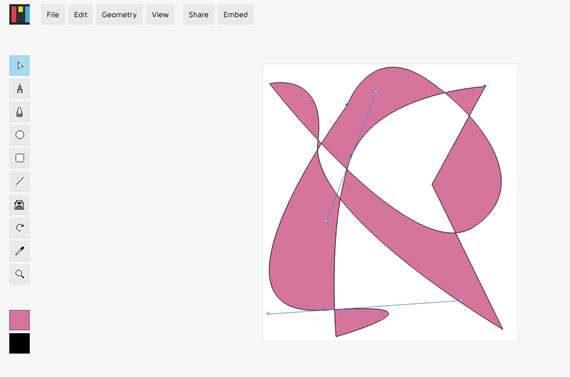Viewport: 570px width, 377px height.
Task: Click the Mondrian logo icon
Action: coord(20,15)
